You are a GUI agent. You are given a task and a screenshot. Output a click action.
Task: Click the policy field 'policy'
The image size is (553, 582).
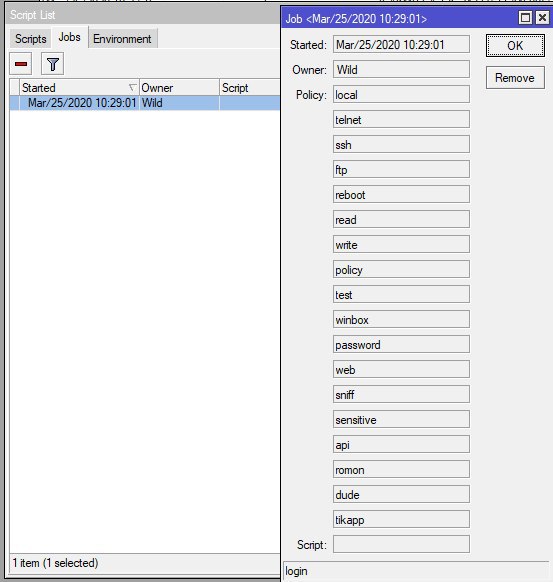pyautogui.click(x=401, y=269)
